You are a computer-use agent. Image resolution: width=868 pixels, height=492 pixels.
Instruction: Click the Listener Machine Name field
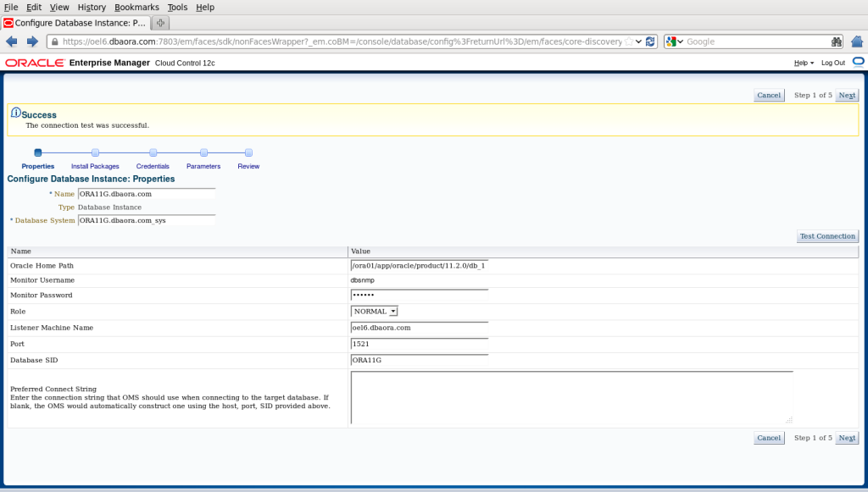pos(420,328)
